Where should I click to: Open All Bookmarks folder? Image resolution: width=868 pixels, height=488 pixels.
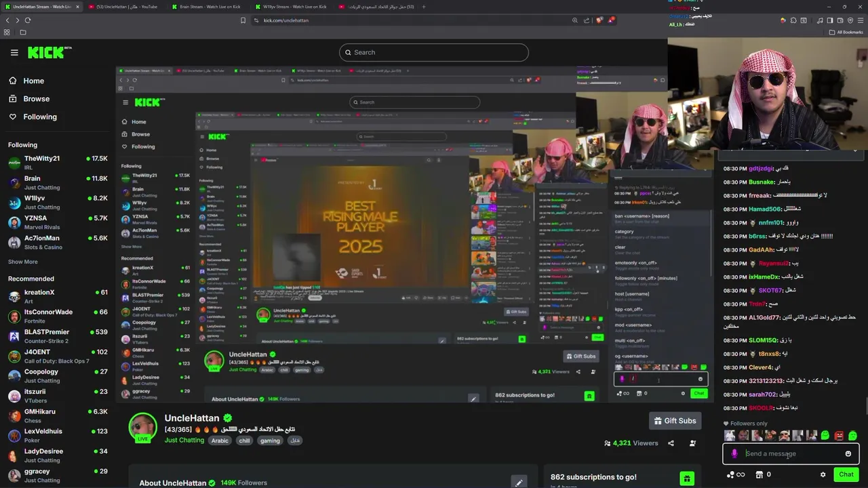(x=846, y=32)
